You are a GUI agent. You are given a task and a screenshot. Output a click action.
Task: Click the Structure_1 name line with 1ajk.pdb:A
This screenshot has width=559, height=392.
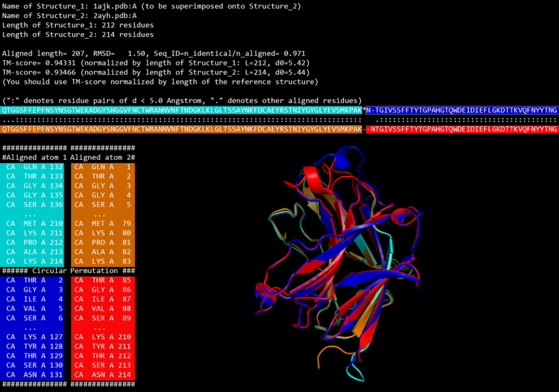[151, 6]
